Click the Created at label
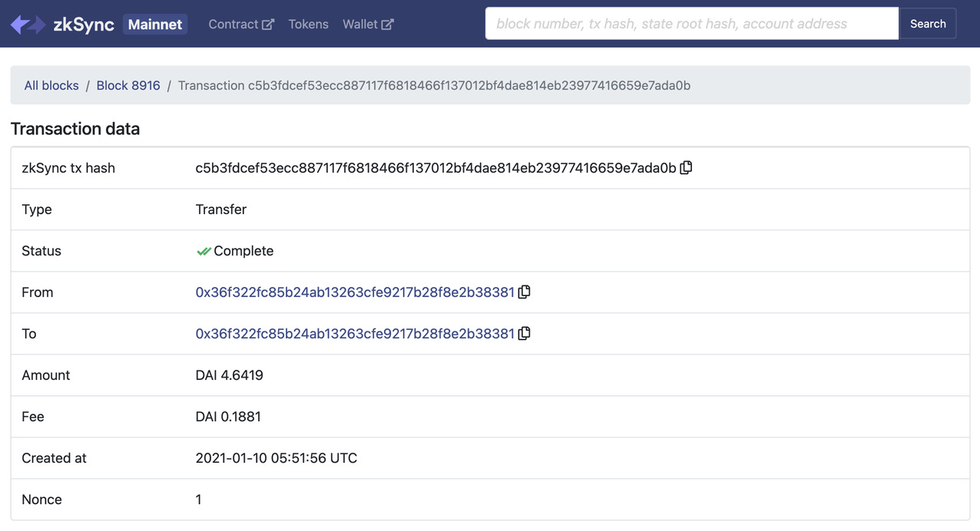The height and width of the screenshot is (531, 980). tap(54, 457)
